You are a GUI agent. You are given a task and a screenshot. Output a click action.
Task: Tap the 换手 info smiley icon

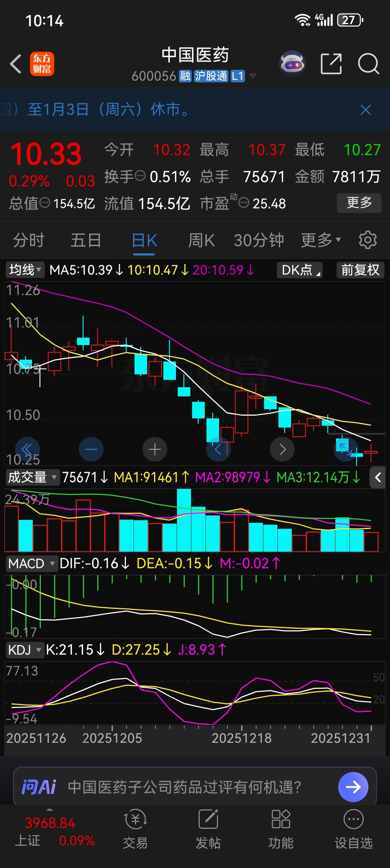click(140, 176)
